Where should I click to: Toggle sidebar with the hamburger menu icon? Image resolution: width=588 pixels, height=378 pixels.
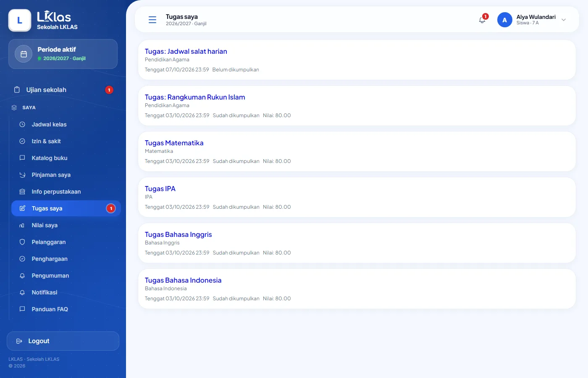coord(152,20)
